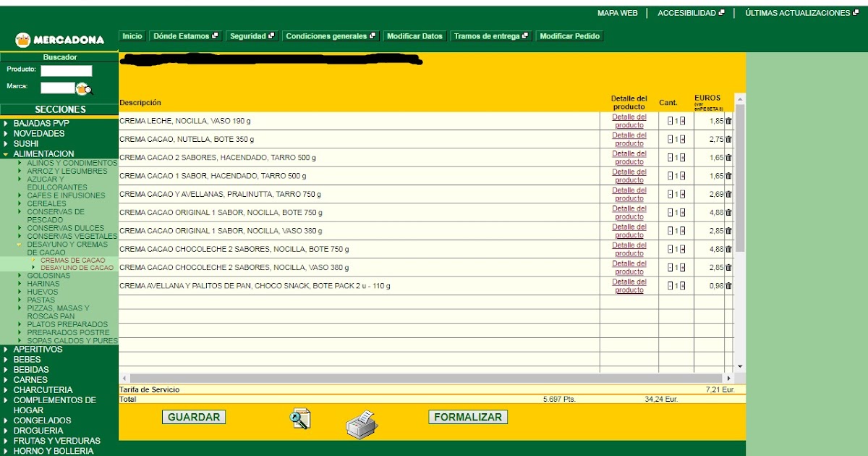Open CEREALES subcategory
868x456 pixels.
(46, 203)
